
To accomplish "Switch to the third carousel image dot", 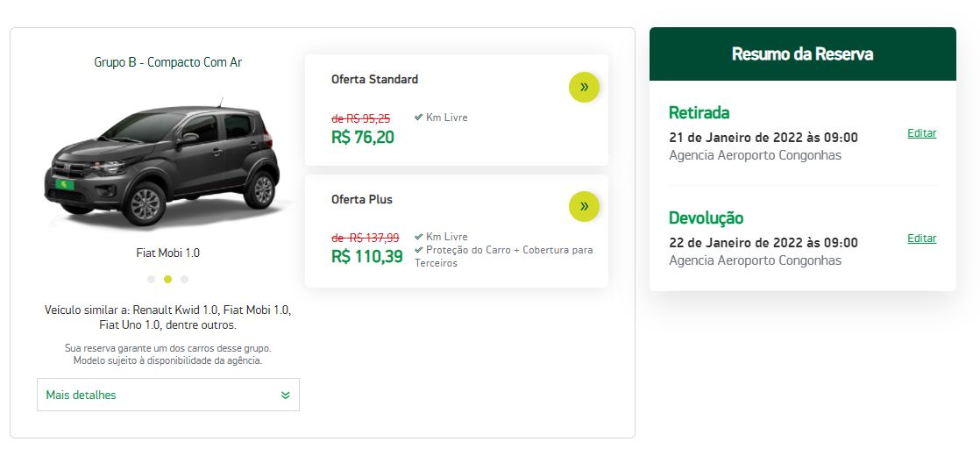I will [184, 280].
